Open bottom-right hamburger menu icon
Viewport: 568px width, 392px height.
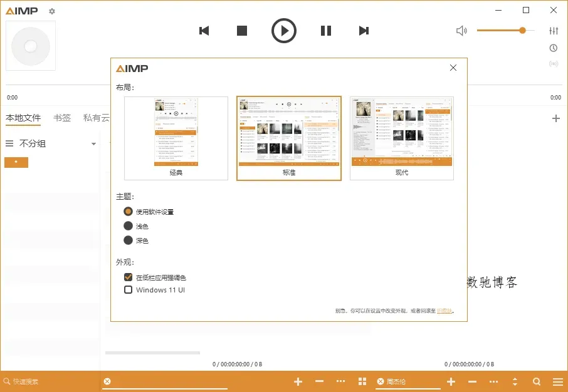click(x=558, y=381)
